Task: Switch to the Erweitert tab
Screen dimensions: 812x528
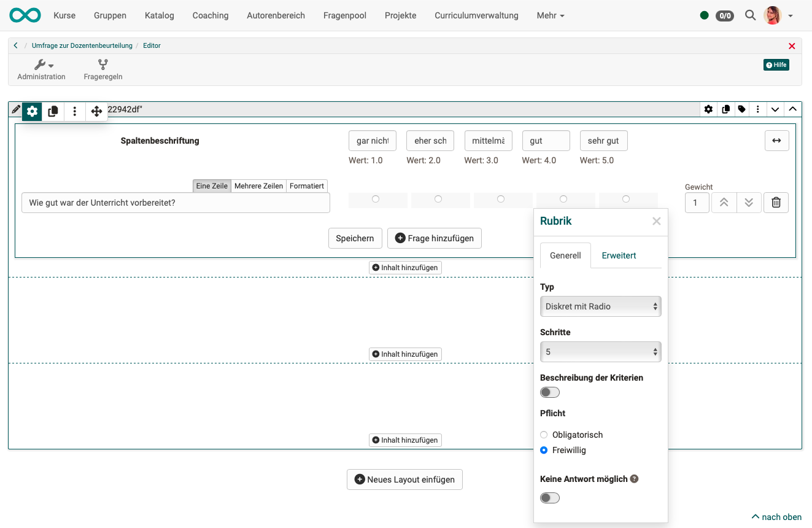Action: tap(619, 255)
